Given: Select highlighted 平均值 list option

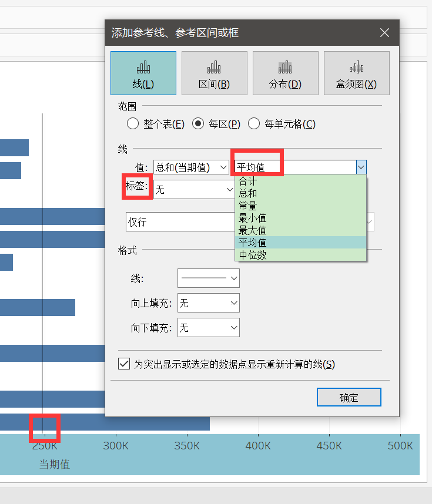Looking at the screenshot, I should [300, 243].
